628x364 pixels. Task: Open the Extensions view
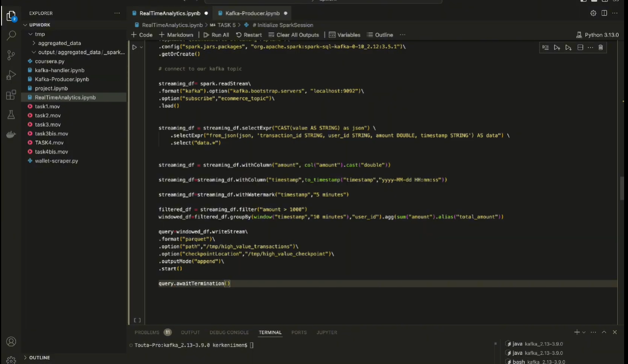pyautogui.click(x=11, y=95)
